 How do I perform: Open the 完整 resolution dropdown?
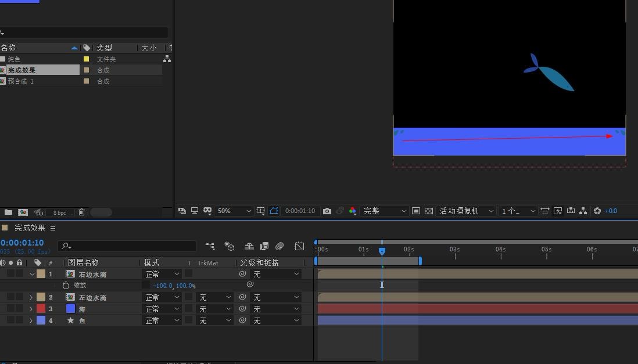[x=384, y=211]
